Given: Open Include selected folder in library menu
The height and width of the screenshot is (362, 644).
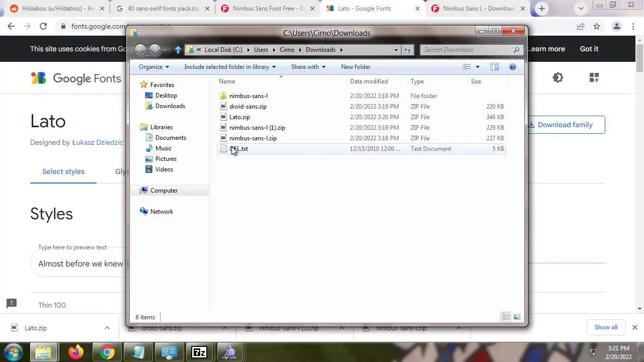Looking at the screenshot, I should [x=230, y=67].
